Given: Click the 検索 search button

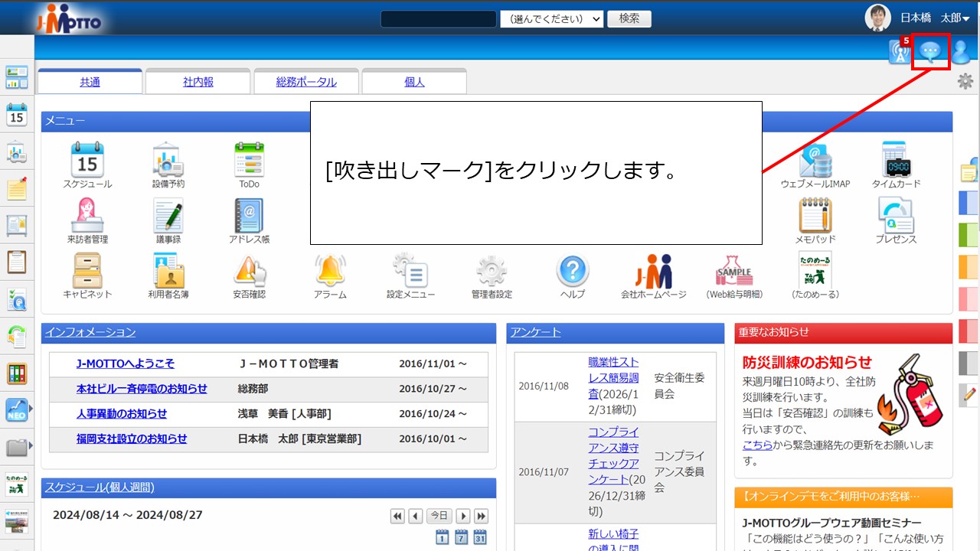Looking at the screenshot, I should coord(629,18).
